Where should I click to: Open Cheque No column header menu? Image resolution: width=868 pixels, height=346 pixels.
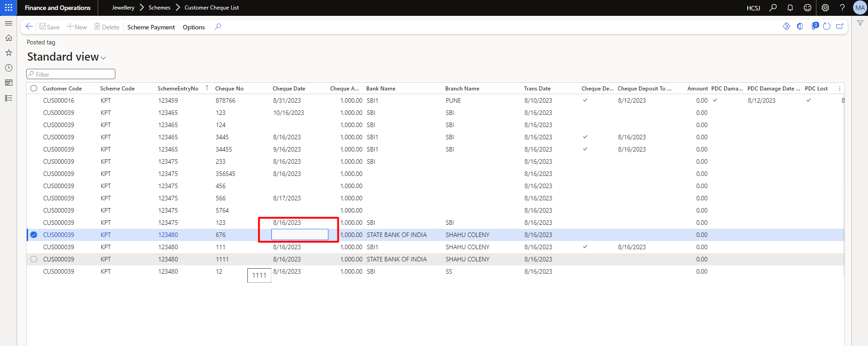(x=229, y=89)
